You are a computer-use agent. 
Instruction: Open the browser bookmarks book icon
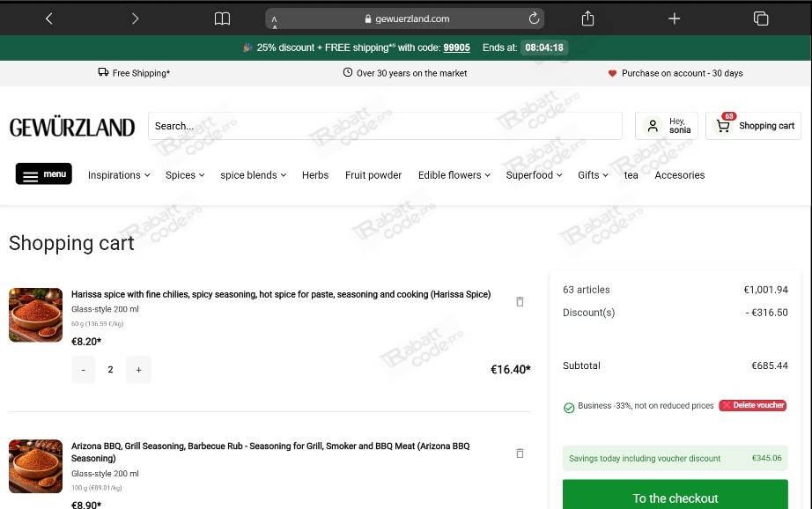coord(222,18)
